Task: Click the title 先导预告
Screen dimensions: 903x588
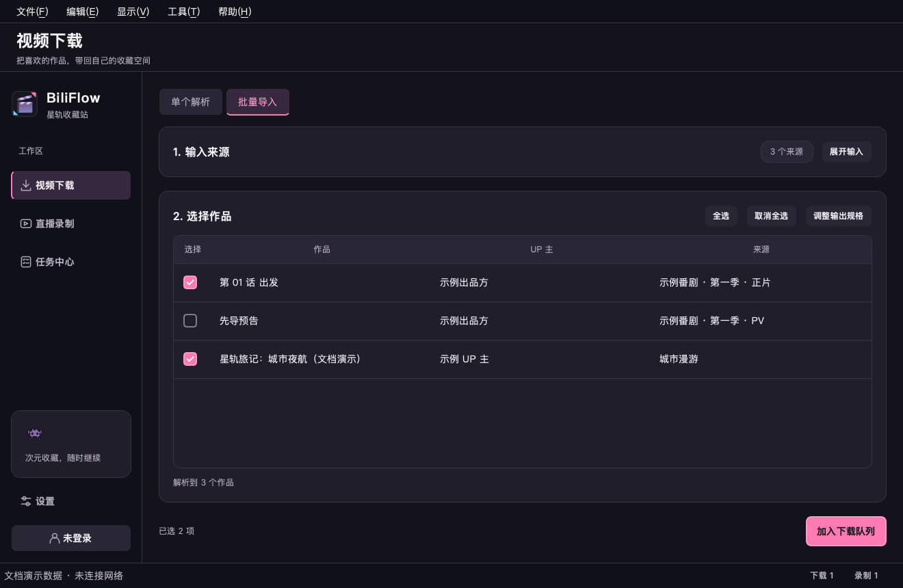Action: 239,321
